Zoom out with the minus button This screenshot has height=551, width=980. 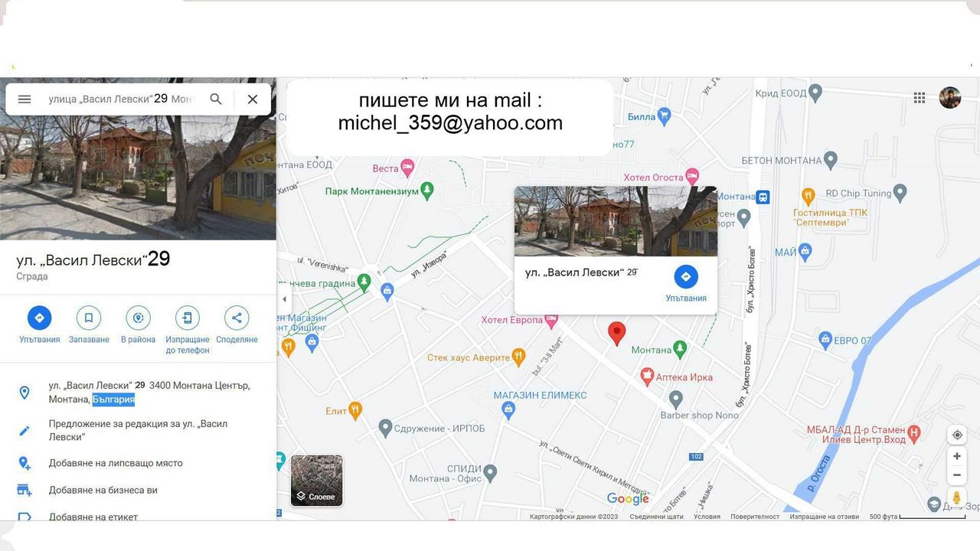point(956,475)
